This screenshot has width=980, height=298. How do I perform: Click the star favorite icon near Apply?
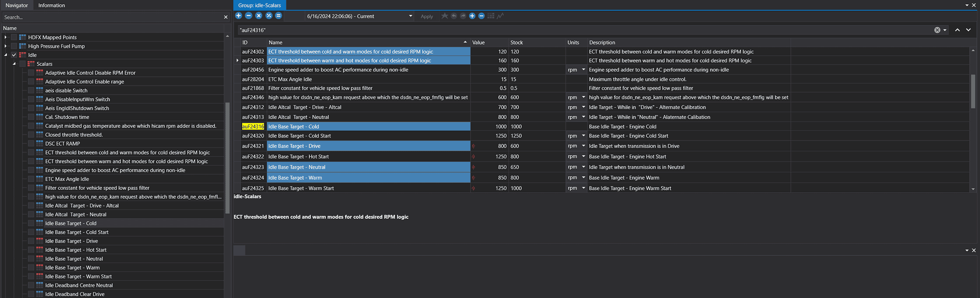pyautogui.click(x=445, y=16)
